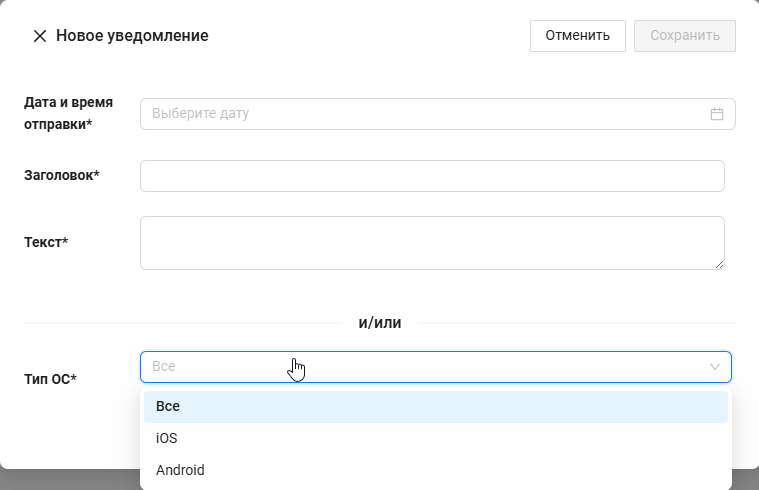Click the Текст textarea resize handle

[719, 264]
